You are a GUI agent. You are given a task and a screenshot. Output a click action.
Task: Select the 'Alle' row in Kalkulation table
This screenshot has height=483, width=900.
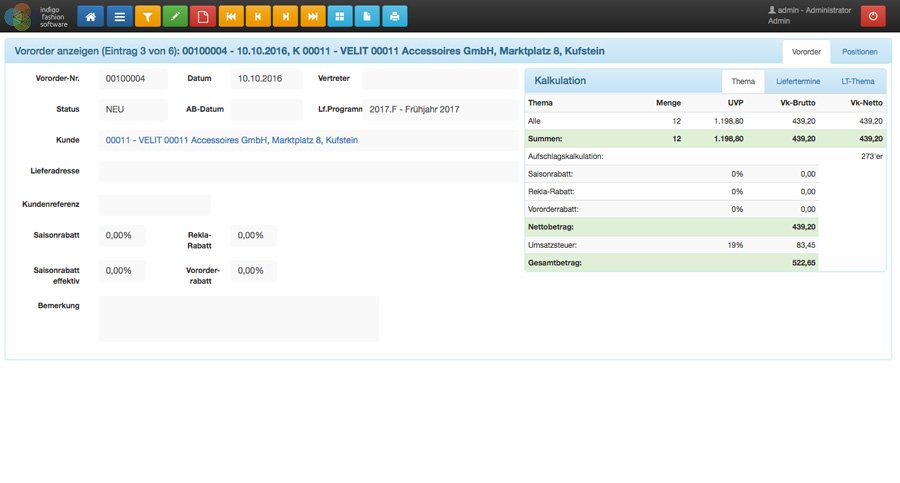(x=705, y=121)
